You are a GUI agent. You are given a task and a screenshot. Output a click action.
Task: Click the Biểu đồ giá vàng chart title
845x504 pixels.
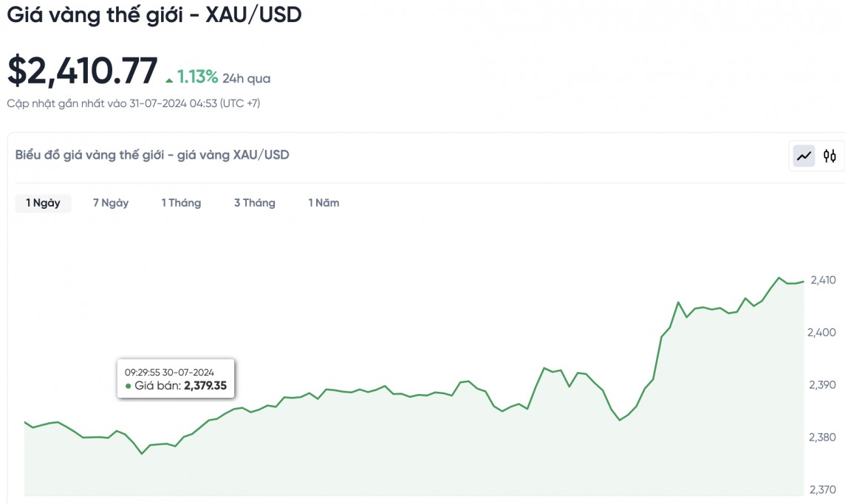152,155
